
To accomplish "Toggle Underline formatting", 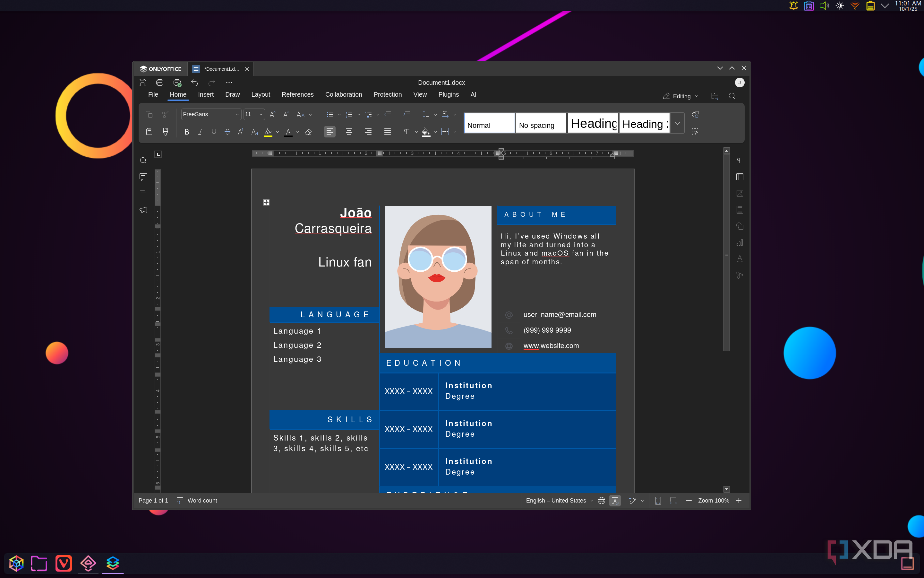I will [x=214, y=132].
